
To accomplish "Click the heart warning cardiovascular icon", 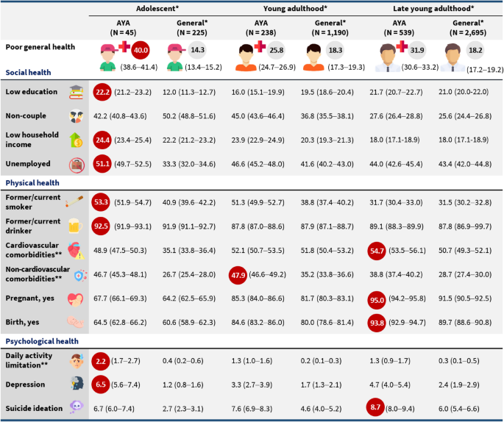I will click(x=77, y=251).
